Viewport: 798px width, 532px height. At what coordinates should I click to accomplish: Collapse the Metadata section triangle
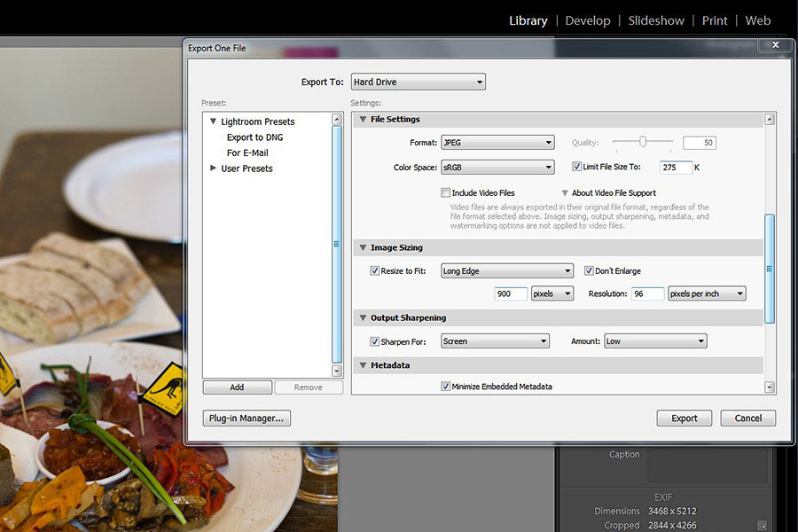tap(363, 365)
